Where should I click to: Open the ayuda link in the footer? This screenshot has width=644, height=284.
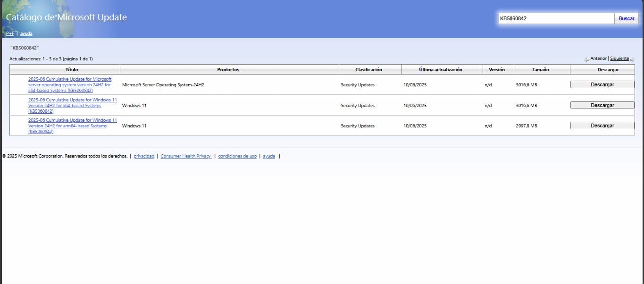(x=269, y=156)
